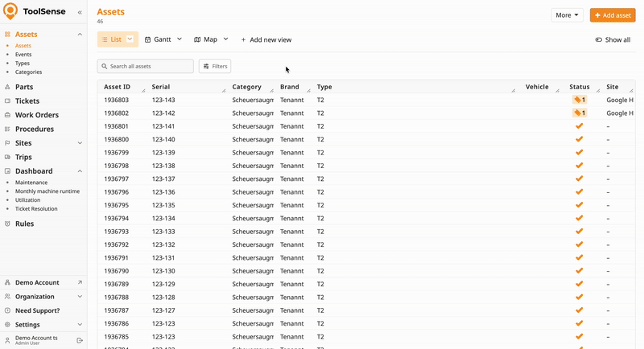The width and height of the screenshot is (644, 349).
Task: Click the ToolSense logo icon
Action: point(10,11)
